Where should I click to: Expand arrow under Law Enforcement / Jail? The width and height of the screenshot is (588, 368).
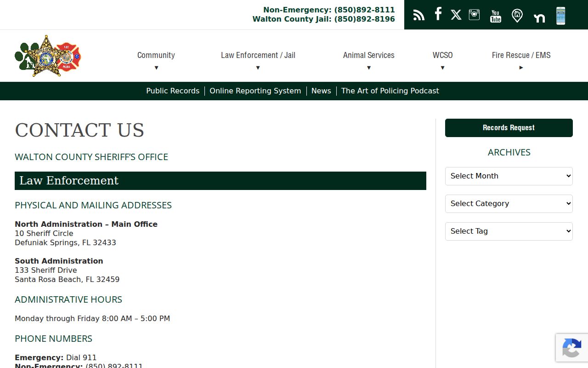(x=258, y=68)
